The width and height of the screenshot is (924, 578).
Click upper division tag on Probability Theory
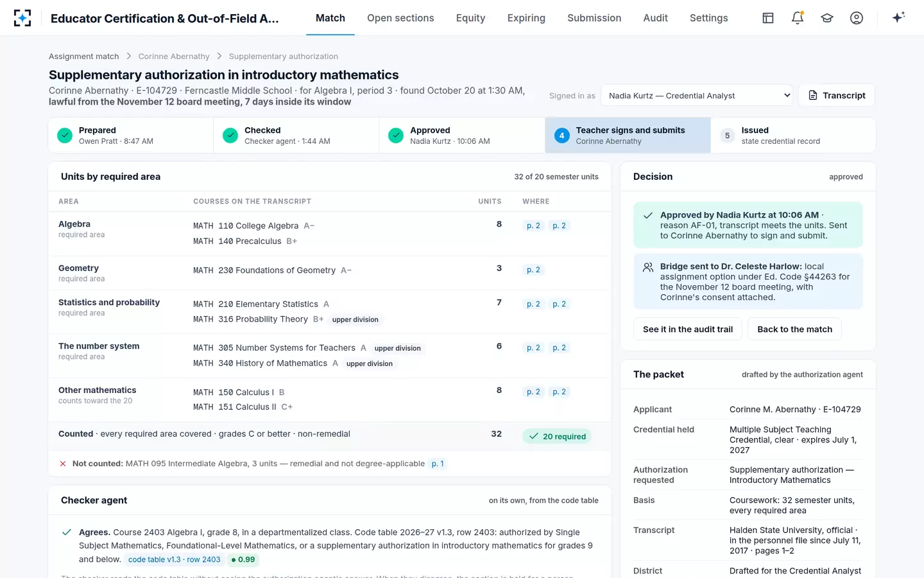tap(355, 320)
